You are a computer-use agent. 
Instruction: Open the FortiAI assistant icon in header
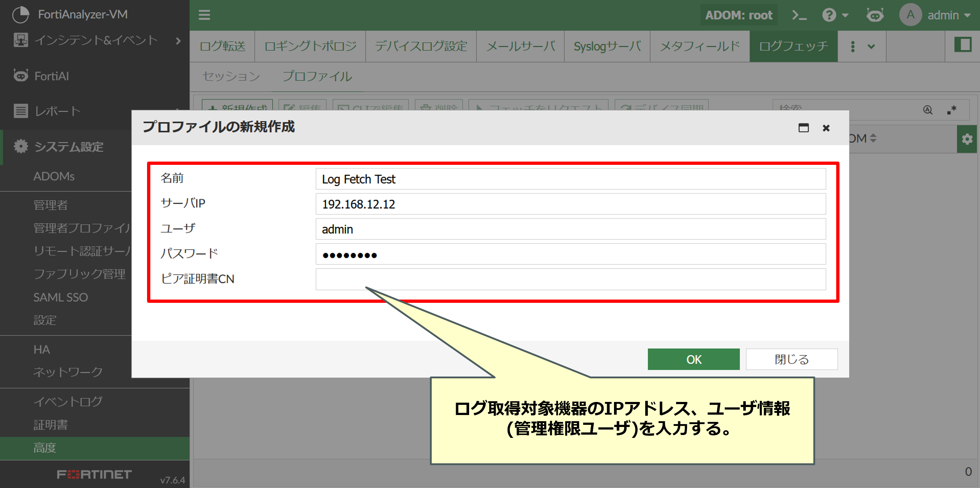(875, 15)
